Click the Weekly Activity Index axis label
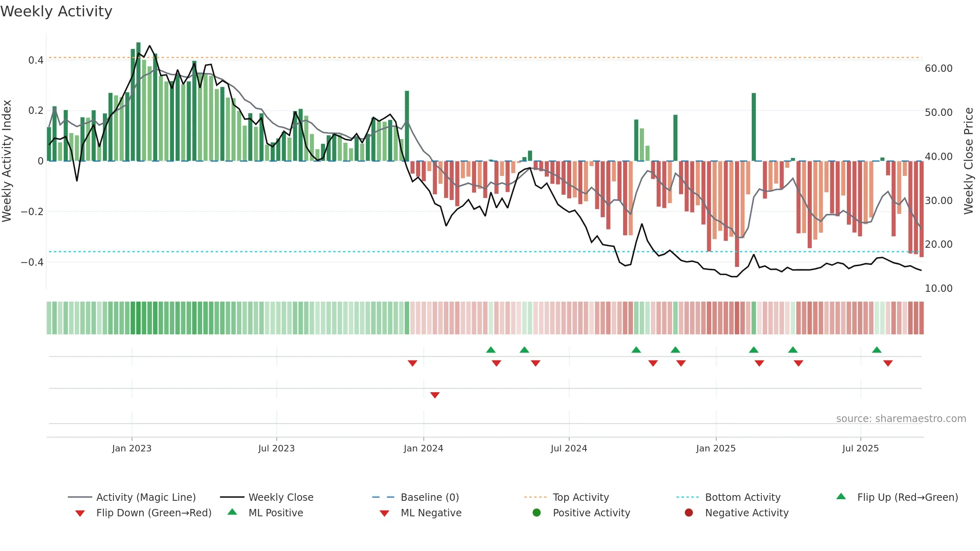 7,161
